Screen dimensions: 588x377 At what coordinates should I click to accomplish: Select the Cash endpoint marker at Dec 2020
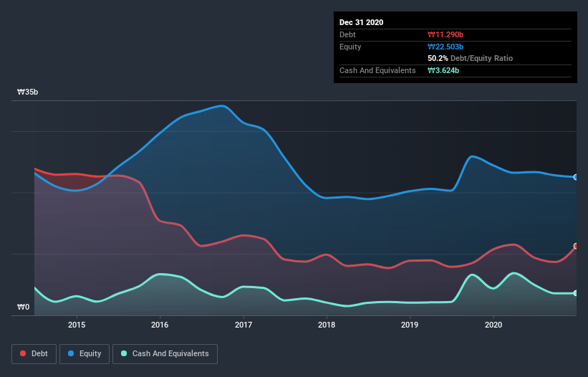click(x=576, y=293)
